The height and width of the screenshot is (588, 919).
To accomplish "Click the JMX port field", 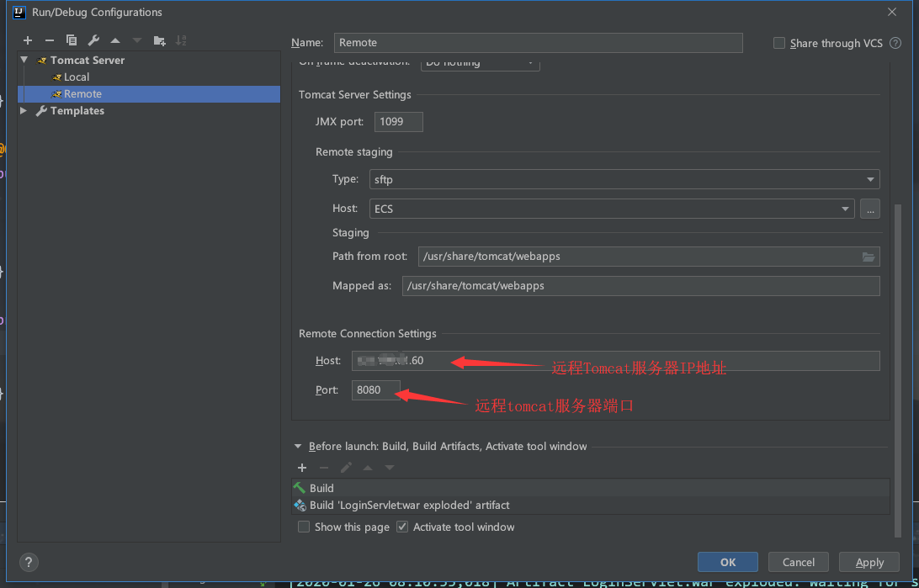I will pos(399,122).
